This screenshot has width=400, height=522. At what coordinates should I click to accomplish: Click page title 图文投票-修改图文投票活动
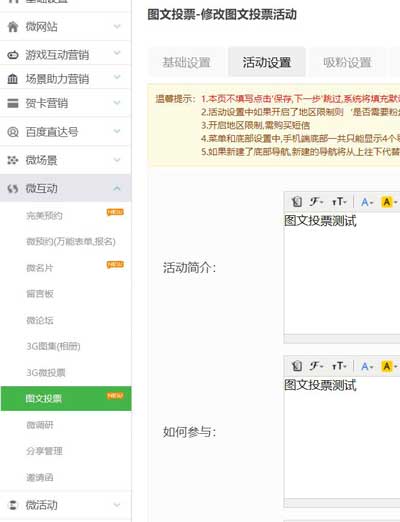[x=222, y=14]
